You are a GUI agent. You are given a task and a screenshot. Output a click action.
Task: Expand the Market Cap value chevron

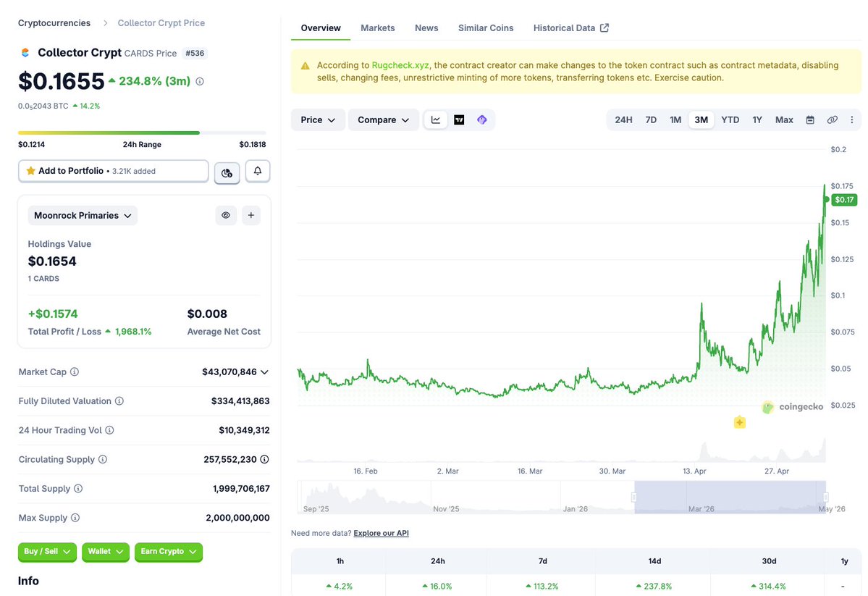[265, 372]
